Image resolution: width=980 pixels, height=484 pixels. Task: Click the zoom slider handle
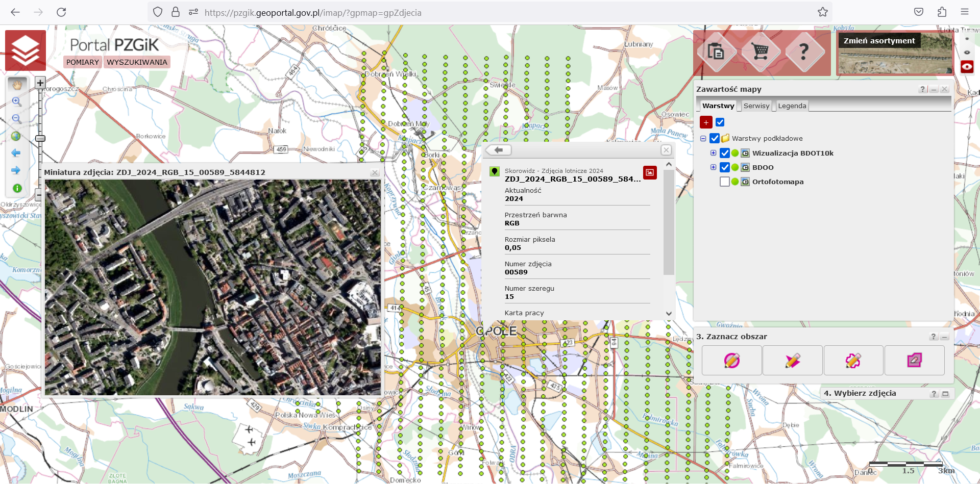click(40, 139)
